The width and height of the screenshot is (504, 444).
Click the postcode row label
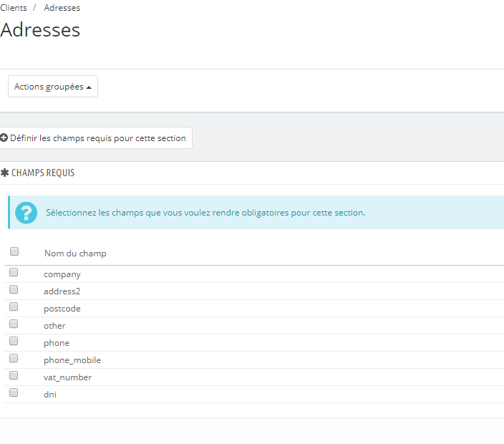pos(62,309)
